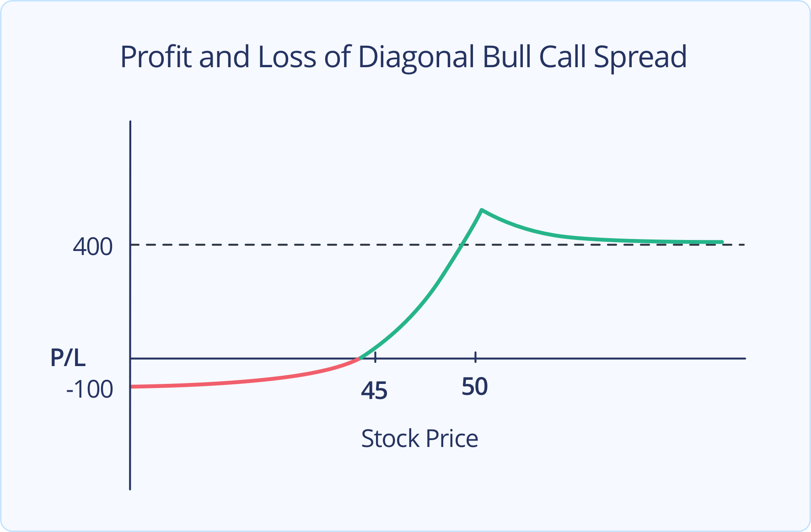This screenshot has width=811, height=532.
Task: Click the peak of the green profit curve
Action: pos(482,210)
